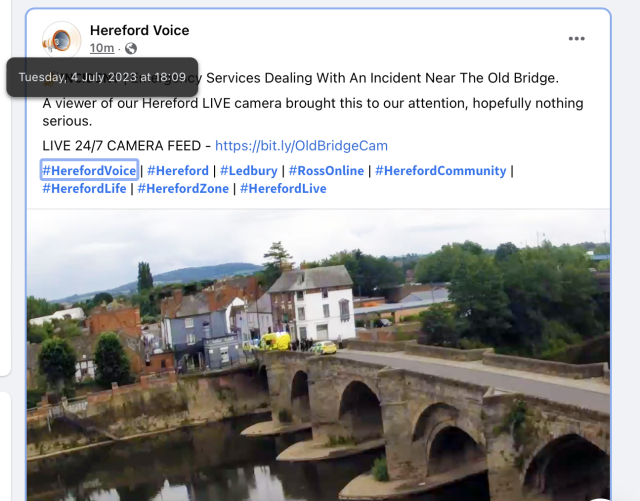Image resolution: width=640 pixels, height=501 pixels.
Task: Click the ambulance in the bridge photo
Action: (276, 342)
